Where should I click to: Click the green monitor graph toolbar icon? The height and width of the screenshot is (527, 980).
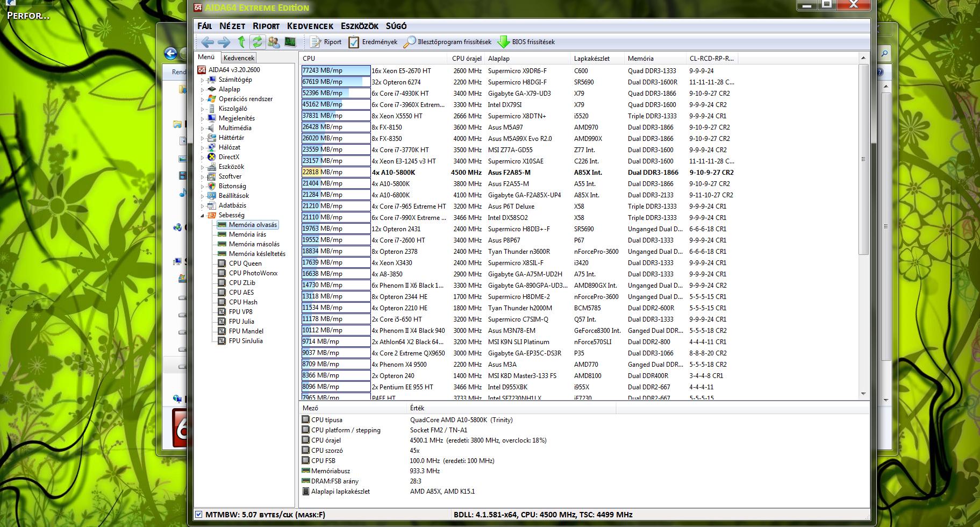[290, 42]
